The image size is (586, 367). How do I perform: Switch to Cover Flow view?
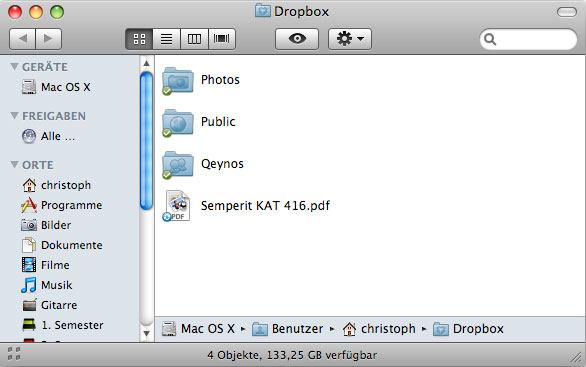pos(222,39)
